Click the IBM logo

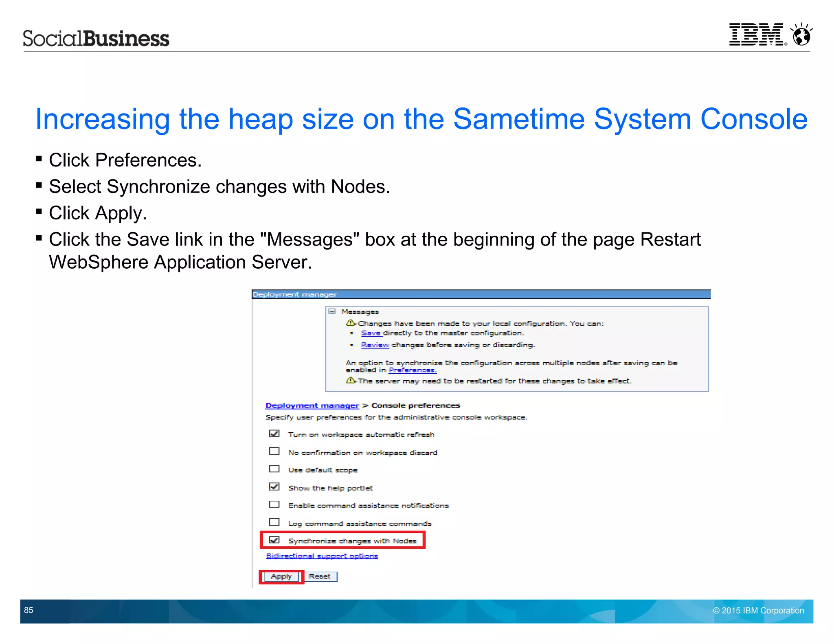pyautogui.click(x=758, y=34)
